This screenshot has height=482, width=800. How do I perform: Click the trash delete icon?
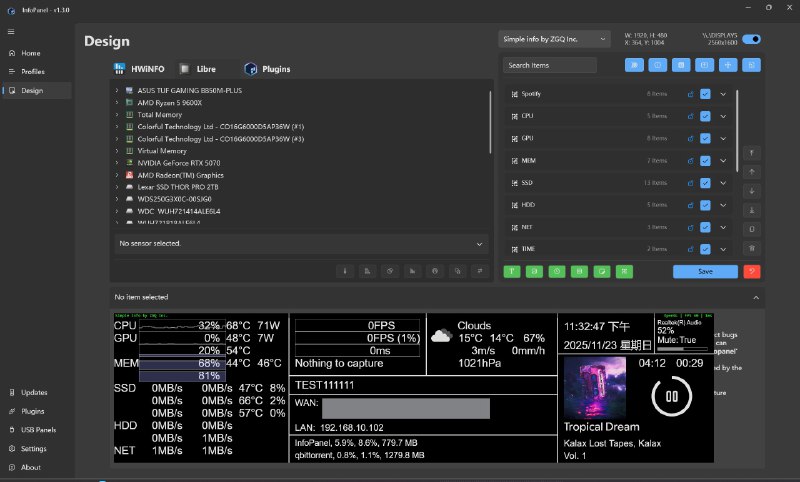tap(752, 248)
